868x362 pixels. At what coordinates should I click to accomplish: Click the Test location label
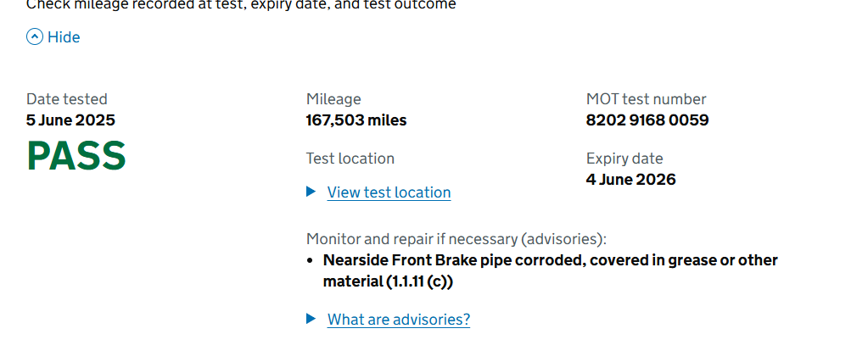pyautogui.click(x=350, y=159)
